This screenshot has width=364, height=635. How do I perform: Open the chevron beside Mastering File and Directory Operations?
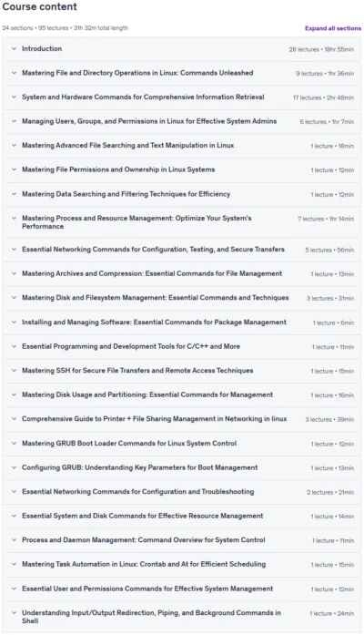(15, 73)
